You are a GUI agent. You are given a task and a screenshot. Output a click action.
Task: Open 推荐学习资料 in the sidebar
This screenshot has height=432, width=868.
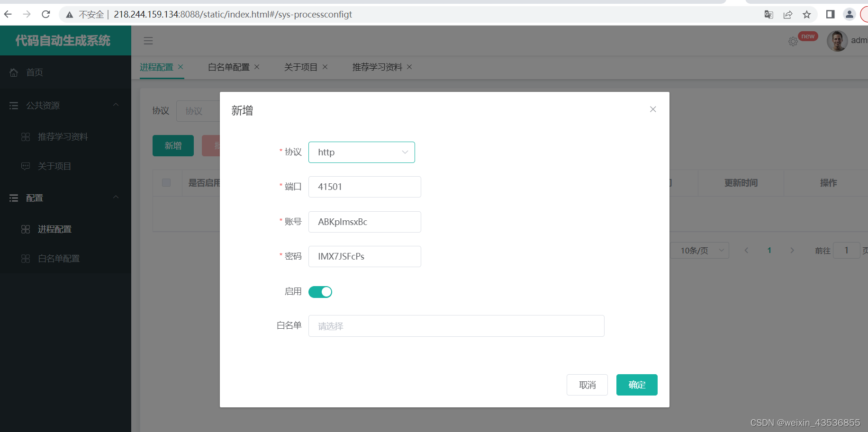coord(65,137)
